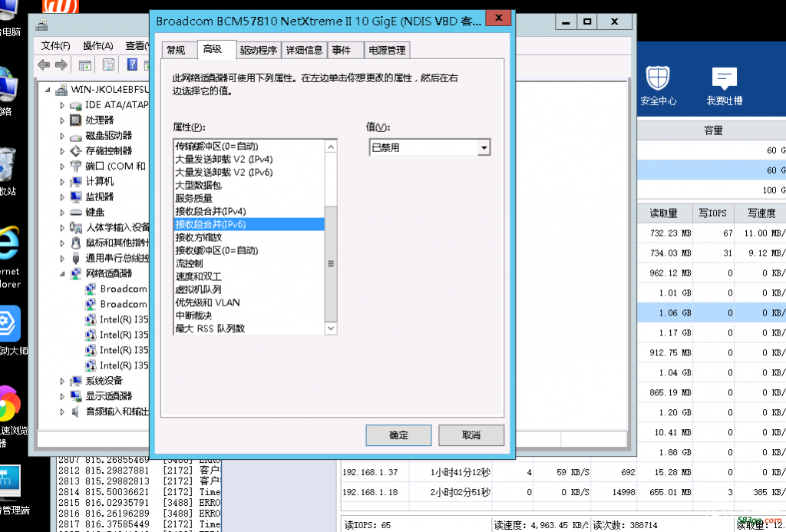The width and height of the screenshot is (786, 532).
Task: Select the first Intel(R) I35 adapter icon
Action: click(91, 319)
